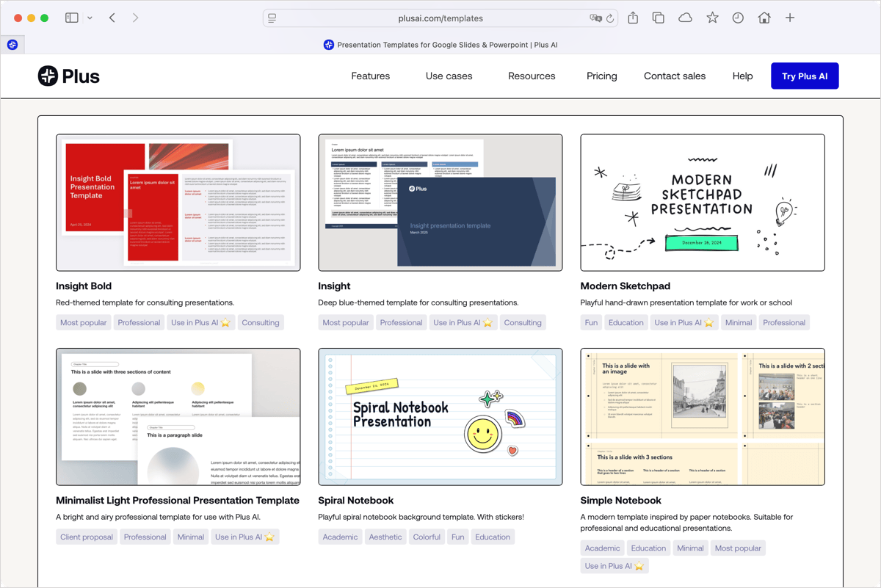Select Professional tag under Insight Bold
Viewport: 881px width, 588px height.
click(x=139, y=322)
